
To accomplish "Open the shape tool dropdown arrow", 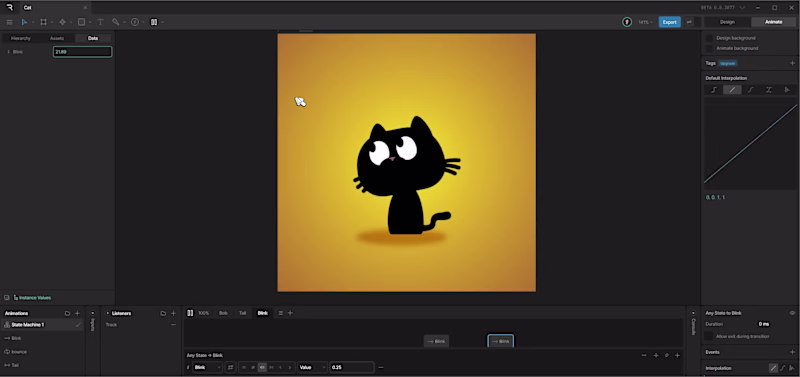I will tap(89, 22).
